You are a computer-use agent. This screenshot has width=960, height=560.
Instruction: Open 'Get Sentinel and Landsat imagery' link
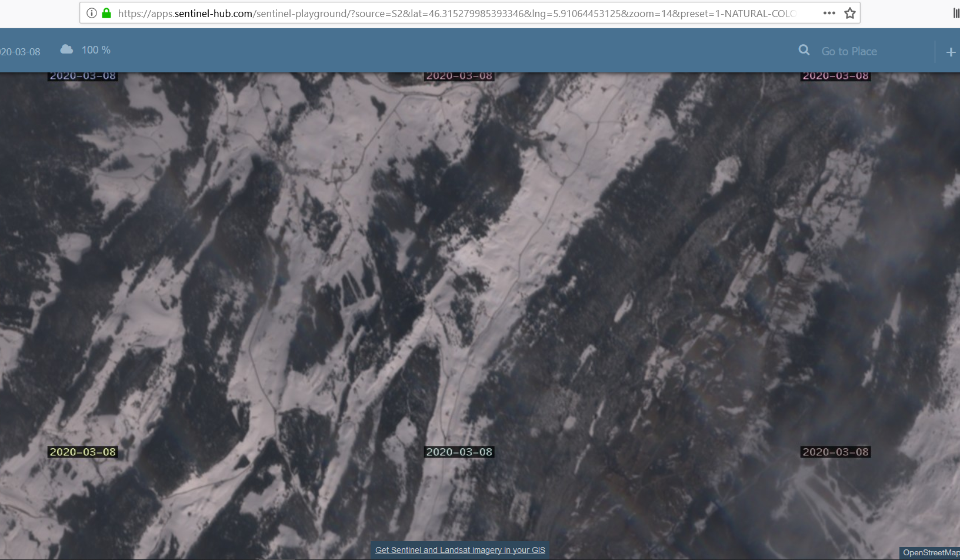coord(460,550)
